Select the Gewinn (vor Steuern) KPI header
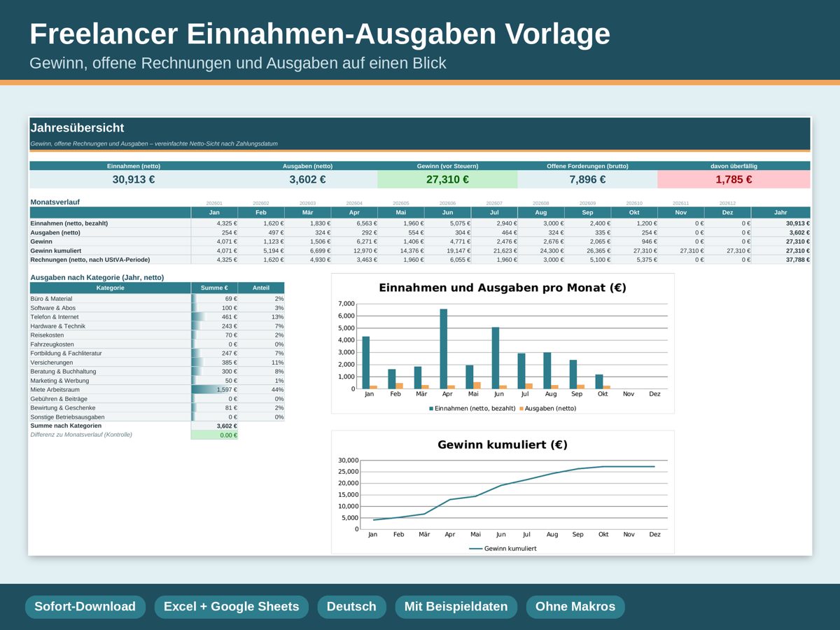 point(447,166)
